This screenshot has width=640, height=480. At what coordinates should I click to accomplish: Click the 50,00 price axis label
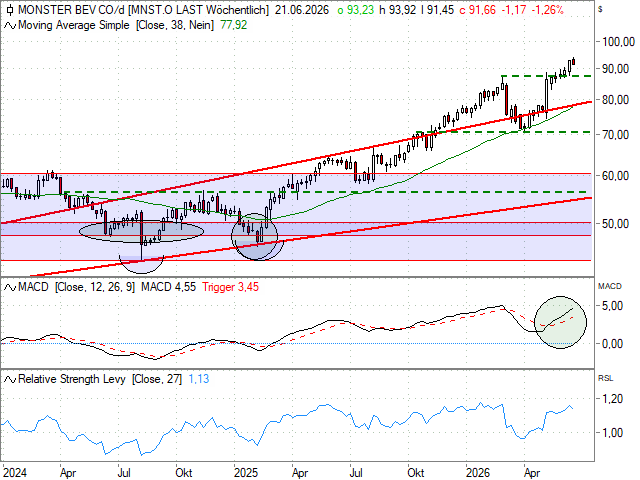tap(615, 224)
